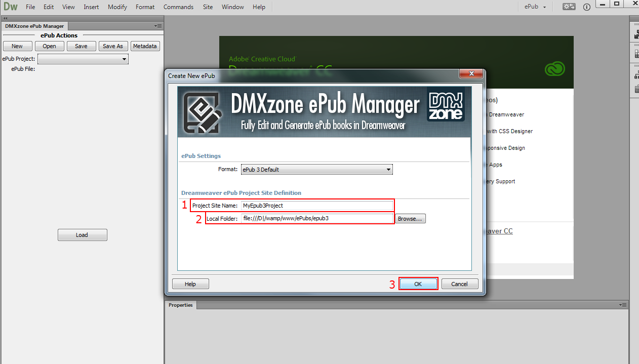Image resolution: width=639 pixels, height=364 pixels.
Task: Click 'Dreamweaver ePub Project Site Definition' heading
Action: point(241,193)
